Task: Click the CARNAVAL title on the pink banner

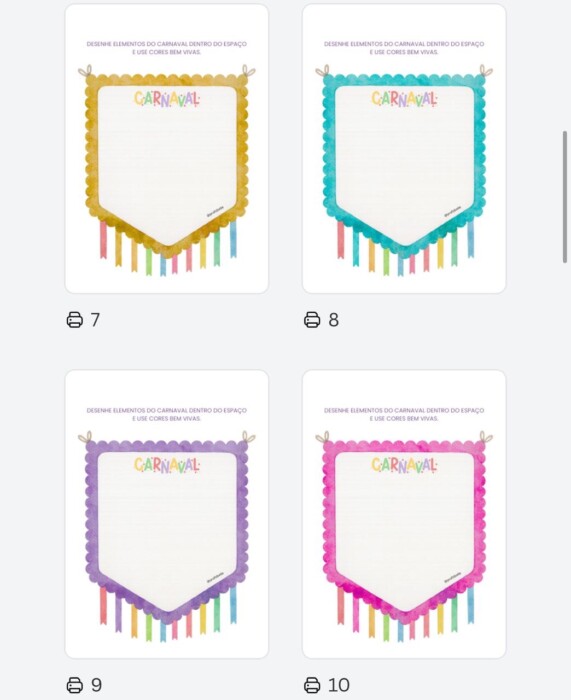Action: 404,465
